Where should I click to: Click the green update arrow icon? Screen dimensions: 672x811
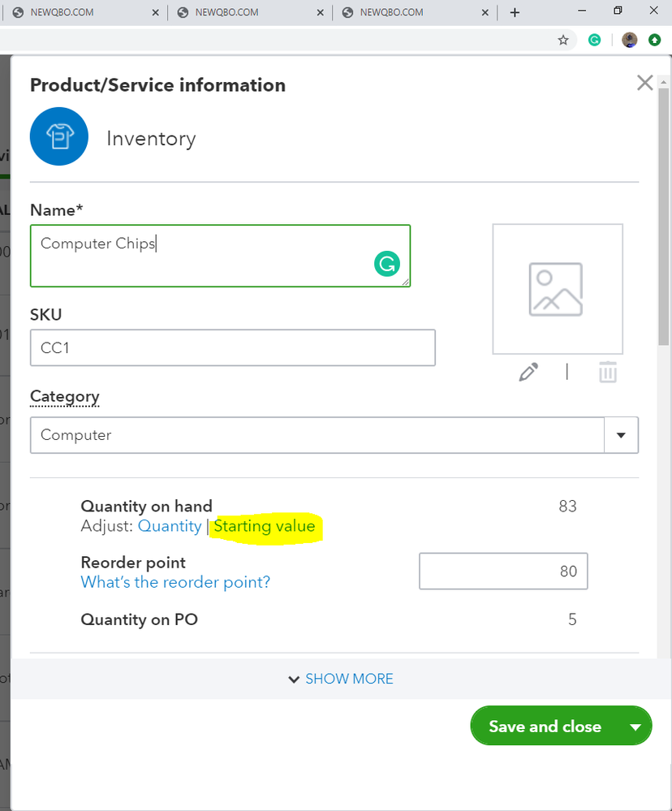pos(654,40)
